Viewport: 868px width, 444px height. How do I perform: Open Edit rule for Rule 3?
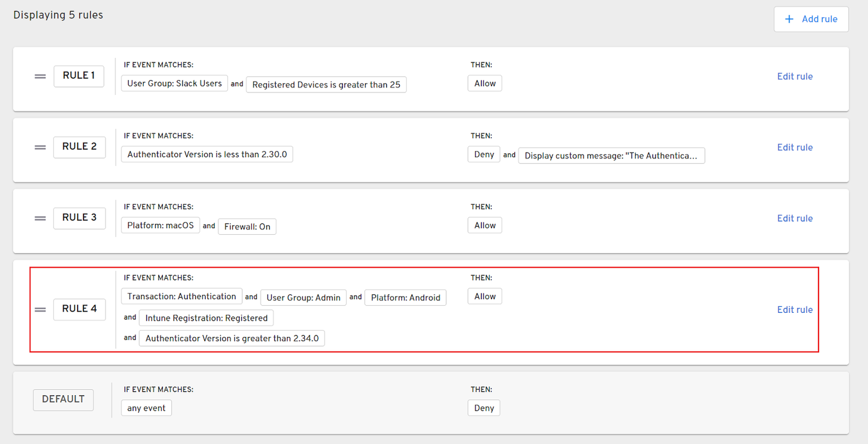pyautogui.click(x=795, y=218)
